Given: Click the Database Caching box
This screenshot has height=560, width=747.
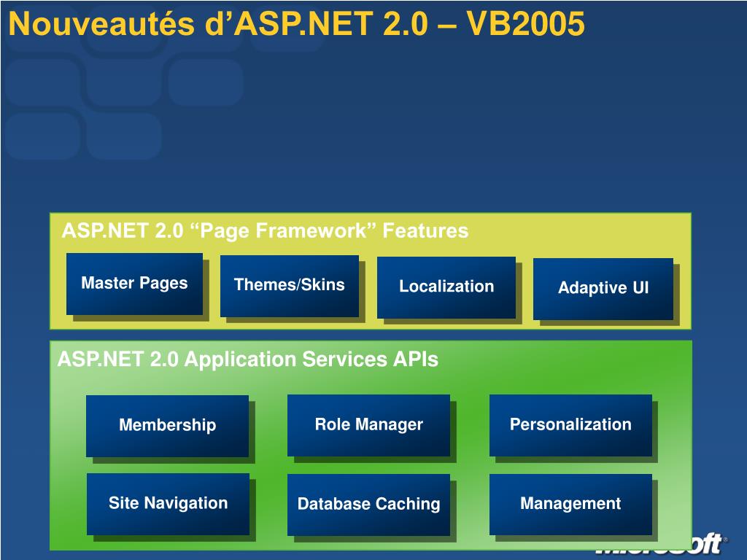Looking at the screenshot, I should [368, 505].
